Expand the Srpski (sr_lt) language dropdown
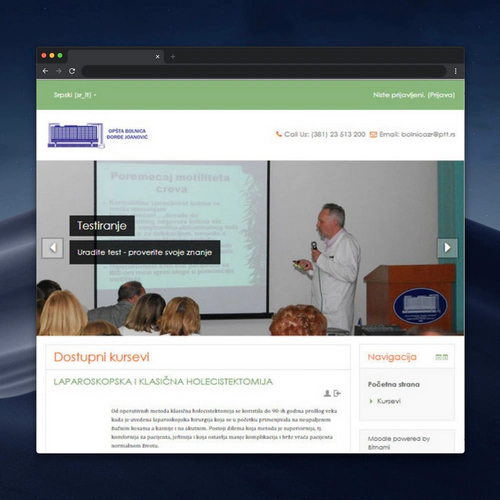Viewport: 500px width, 500px height. [x=75, y=95]
